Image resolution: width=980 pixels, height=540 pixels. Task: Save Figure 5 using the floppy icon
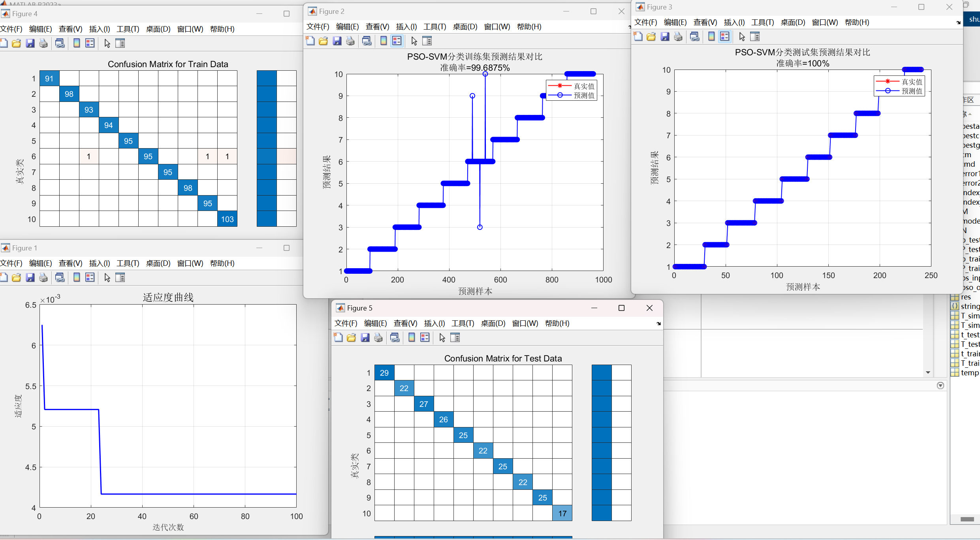[365, 338]
